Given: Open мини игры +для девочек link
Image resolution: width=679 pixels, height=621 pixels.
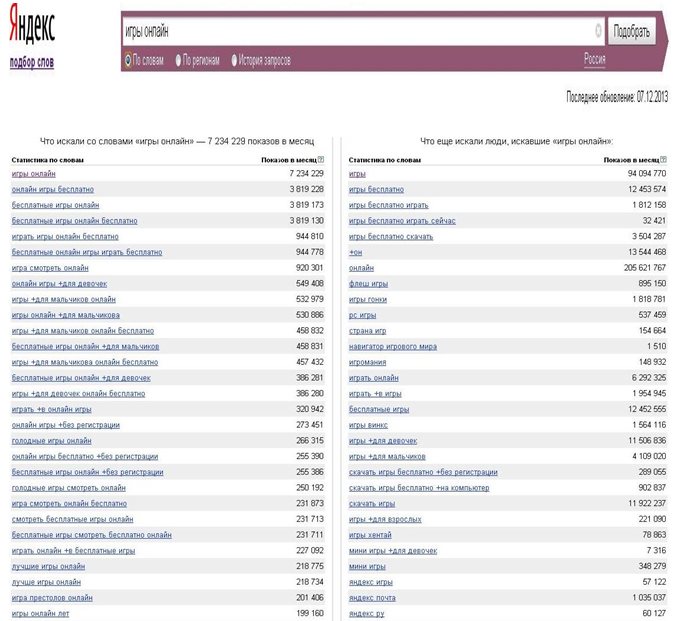Looking at the screenshot, I should pos(393,551).
